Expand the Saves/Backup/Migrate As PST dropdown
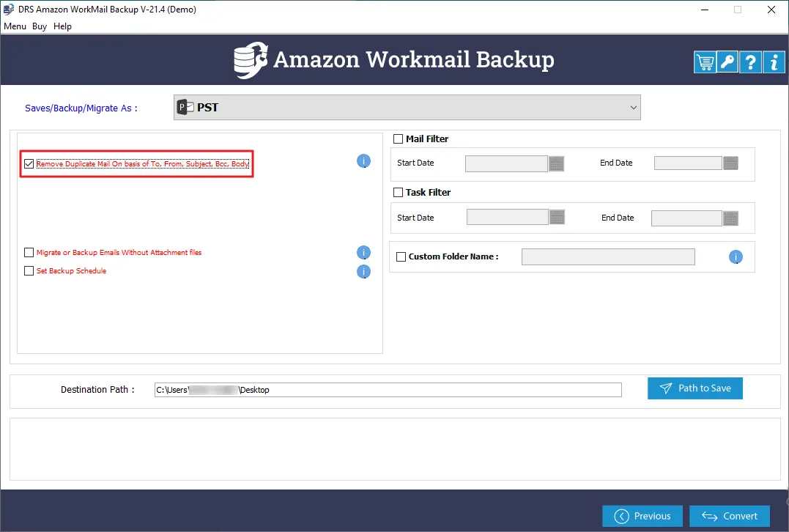Viewport: 789px width, 532px height. point(407,107)
